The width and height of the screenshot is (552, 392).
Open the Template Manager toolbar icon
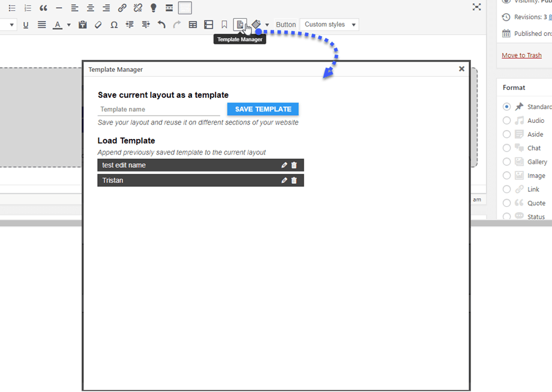click(239, 25)
